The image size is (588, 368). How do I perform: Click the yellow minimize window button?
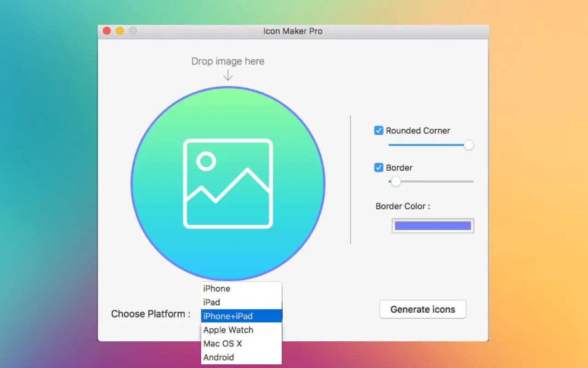(x=119, y=31)
